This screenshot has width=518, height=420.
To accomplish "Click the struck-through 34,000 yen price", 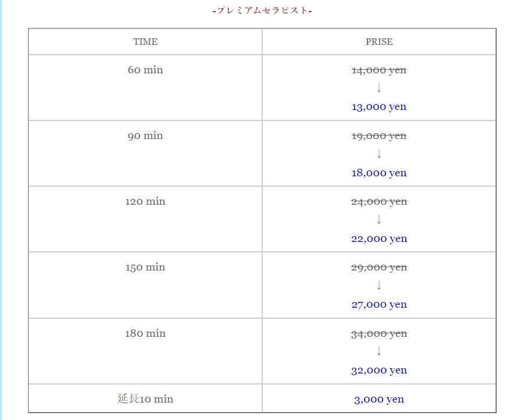I will [x=379, y=334].
